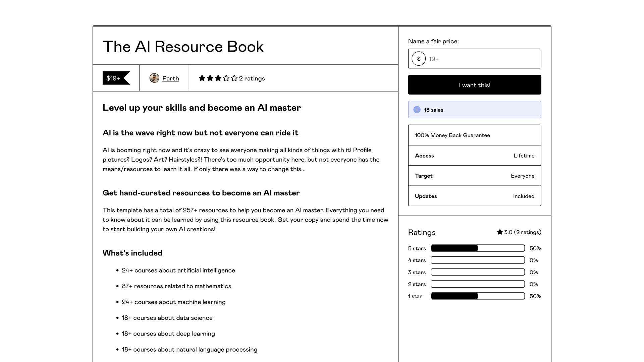Open Parth's profile link
This screenshot has height=362, width=644.
(170, 78)
